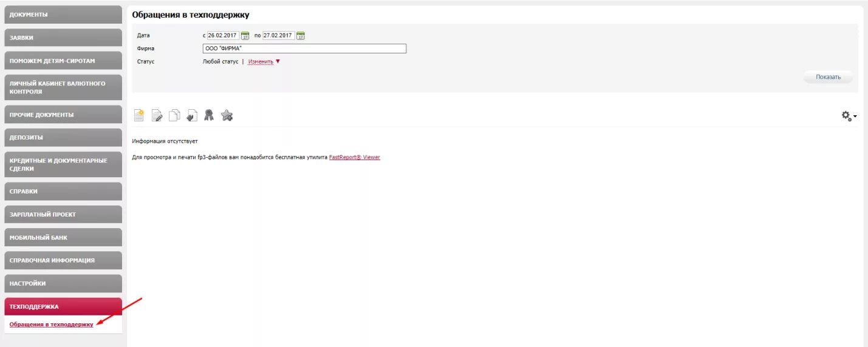Open the Заявки menu section
The height and width of the screenshot is (347, 868).
(x=63, y=37)
